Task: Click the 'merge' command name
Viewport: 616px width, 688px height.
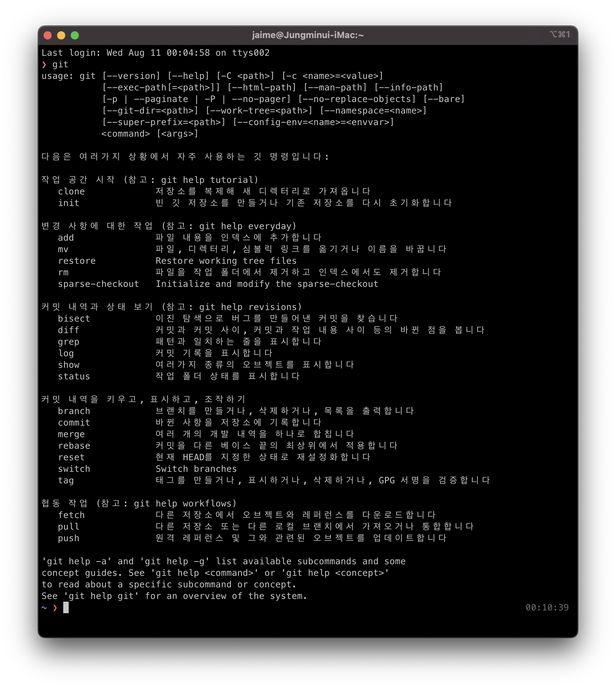Action: click(x=71, y=434)
